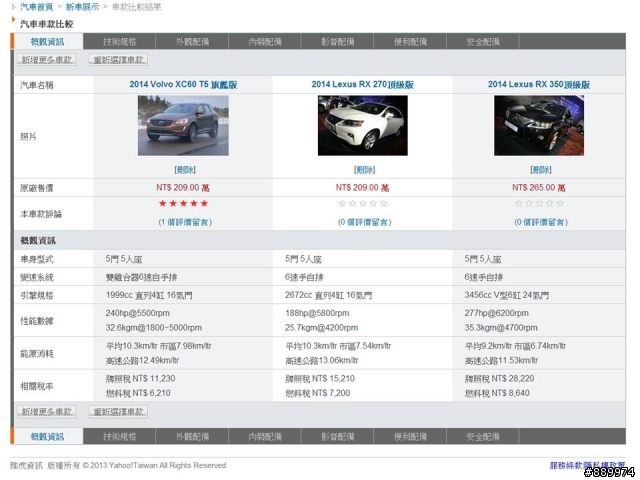Switch to the bottom 影音配備 tab
Image resolution: width=640 pixels, height=480 pixels.
338,437
